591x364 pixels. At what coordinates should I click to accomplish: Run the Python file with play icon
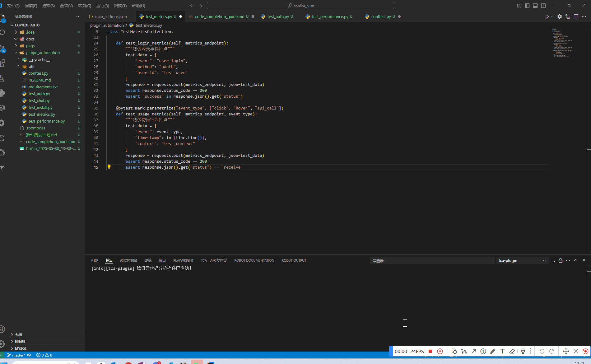pos(547,16)
